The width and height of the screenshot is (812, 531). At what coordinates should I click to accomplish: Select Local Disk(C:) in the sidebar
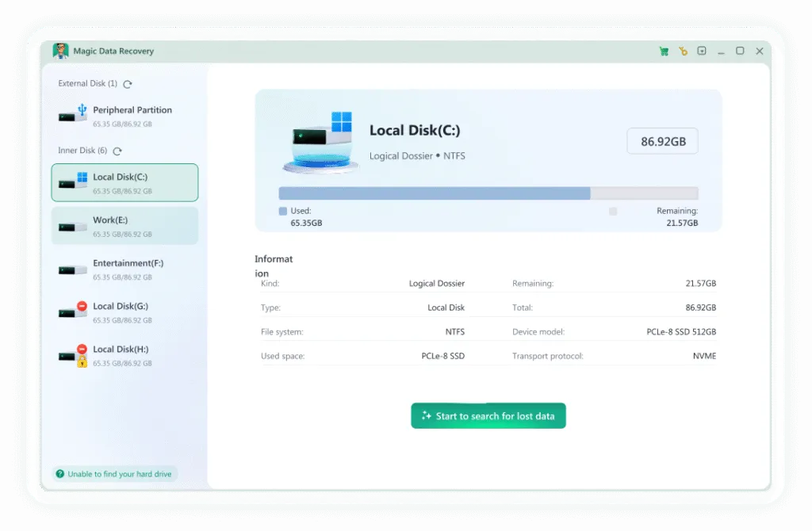click(x=124, y=183)
